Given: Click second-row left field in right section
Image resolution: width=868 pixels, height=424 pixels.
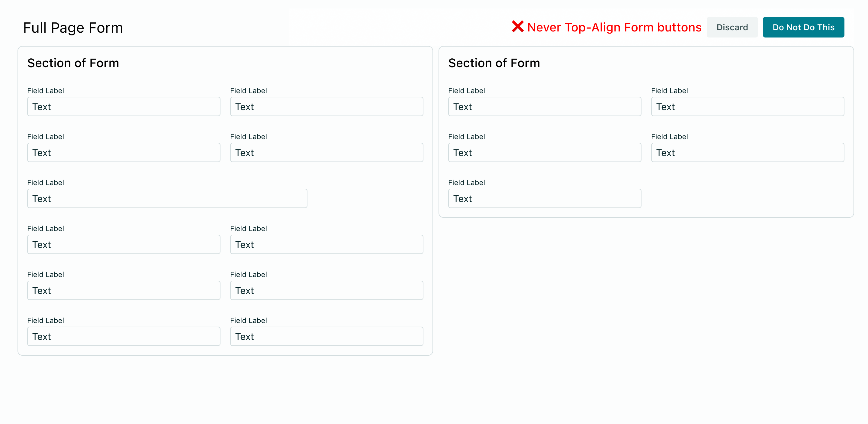Looking at the screenshot, I should [545, 152].
